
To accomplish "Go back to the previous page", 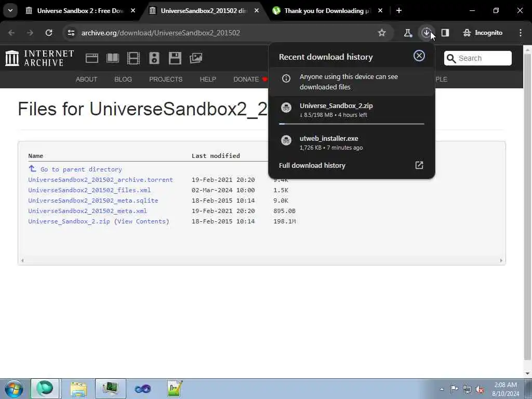I will 11,33.
